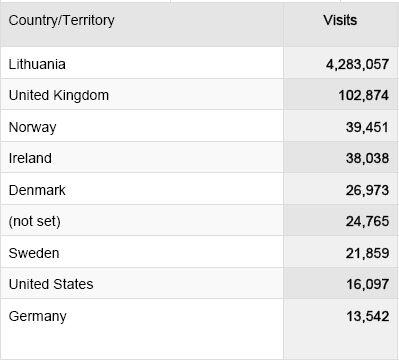The image size is (399, 362).
Task: Click the 4,283,057 visits value
Action: pyautogui.click(x=357, y=64)
